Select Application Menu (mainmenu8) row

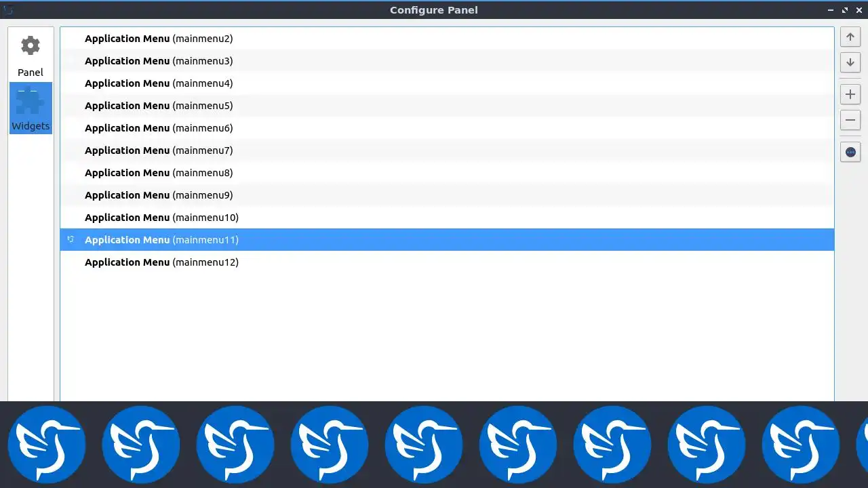coord(447,173)
